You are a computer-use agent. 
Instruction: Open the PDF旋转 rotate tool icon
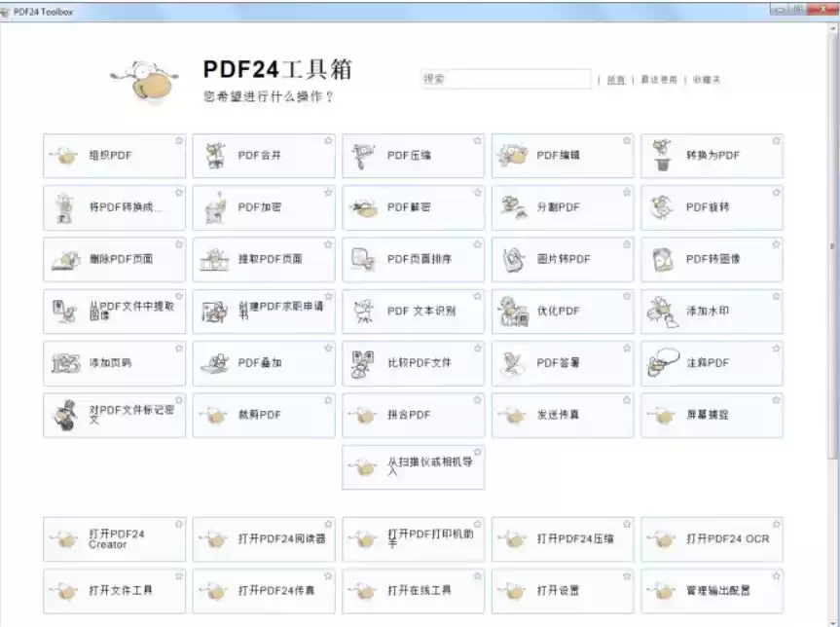pyautogui.click(x=663, y=207)
